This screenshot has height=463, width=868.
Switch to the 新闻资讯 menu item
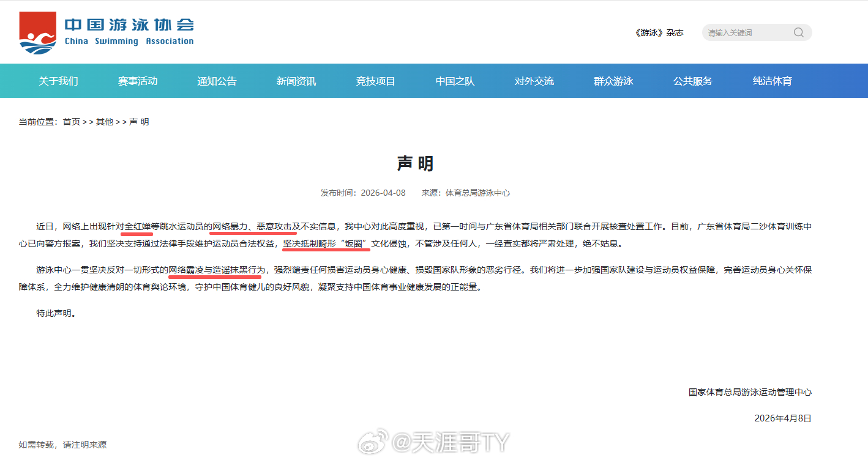pyautogui.click(x=297, y=80)
